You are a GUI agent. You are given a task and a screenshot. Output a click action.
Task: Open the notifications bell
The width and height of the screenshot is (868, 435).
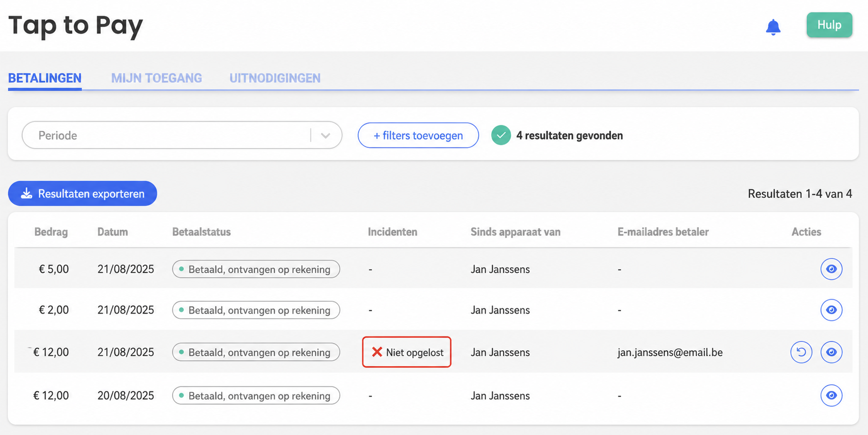pyautogui.click(x=773, y=27)
